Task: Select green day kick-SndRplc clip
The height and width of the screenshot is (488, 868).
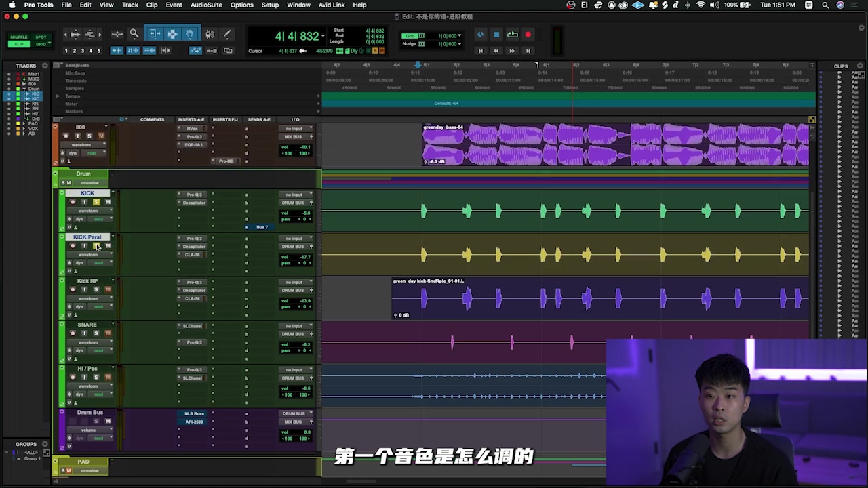Action: coord(600,298)
